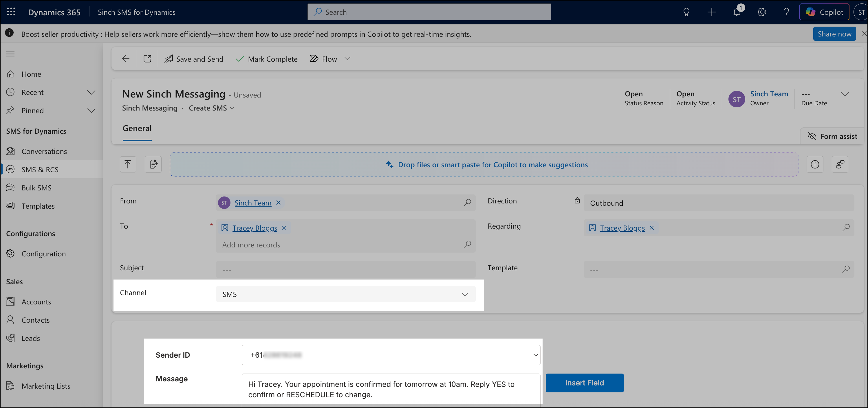Open Configuration in the sidebar
The height and width of the screenshot is (408, 868).
tap(44, 254)
